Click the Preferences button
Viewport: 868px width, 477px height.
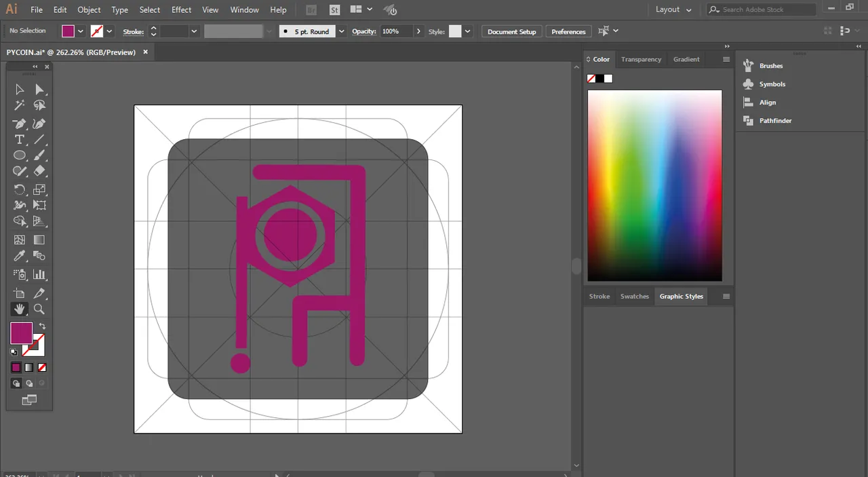coord(568,32)
